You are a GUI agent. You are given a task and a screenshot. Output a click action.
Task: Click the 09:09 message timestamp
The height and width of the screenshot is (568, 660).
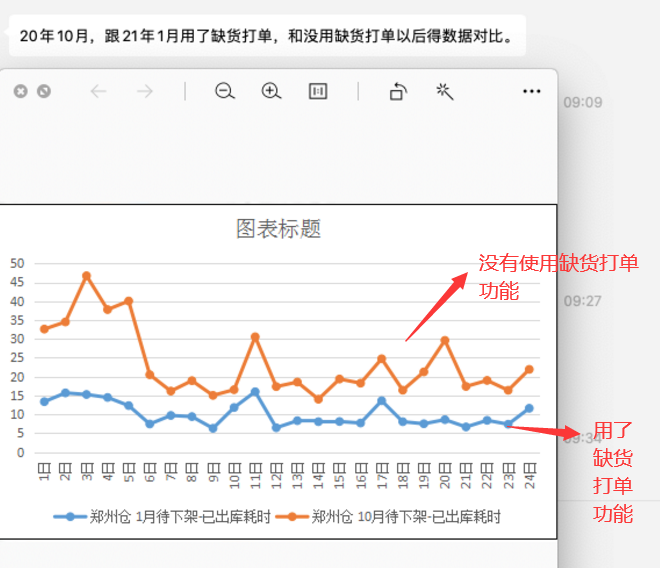click(582, 102)
